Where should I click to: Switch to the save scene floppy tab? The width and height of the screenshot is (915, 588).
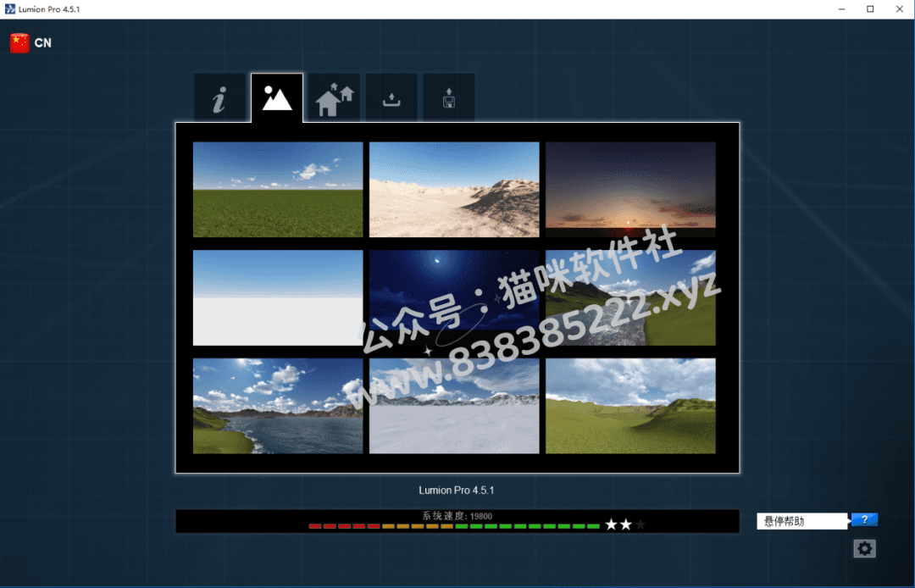click(x=449, y=98)
